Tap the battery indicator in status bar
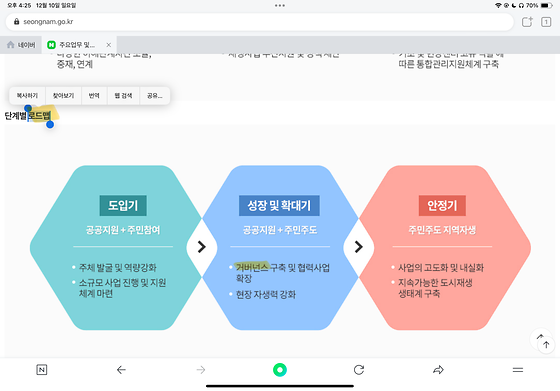 546,5
